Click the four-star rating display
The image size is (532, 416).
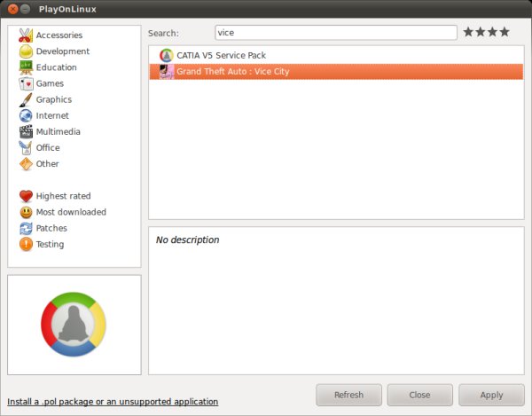click(x=486, y=32)
